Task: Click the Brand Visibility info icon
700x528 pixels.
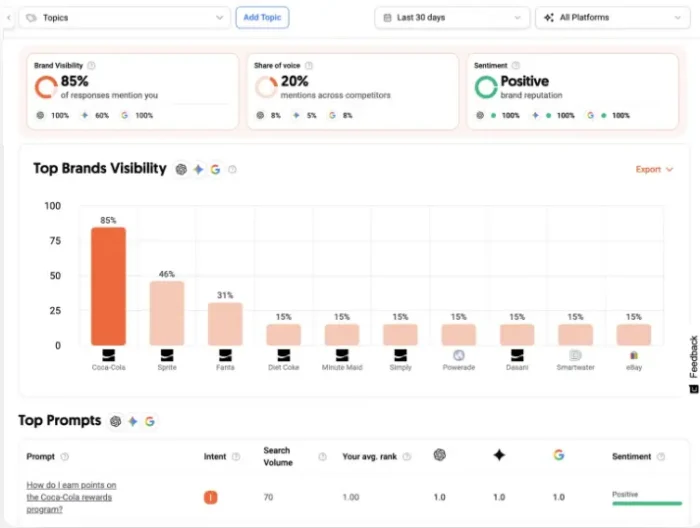Action: click(x=92, y=66)
